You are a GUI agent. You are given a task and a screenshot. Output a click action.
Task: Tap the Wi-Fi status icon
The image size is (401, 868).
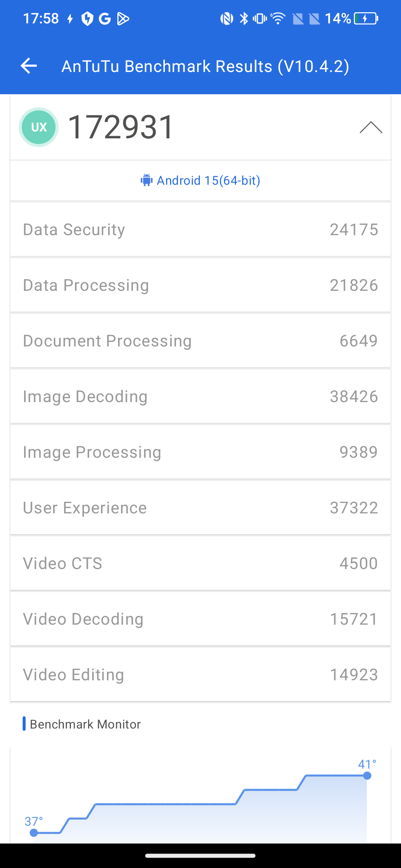click(x=278, y=18)
